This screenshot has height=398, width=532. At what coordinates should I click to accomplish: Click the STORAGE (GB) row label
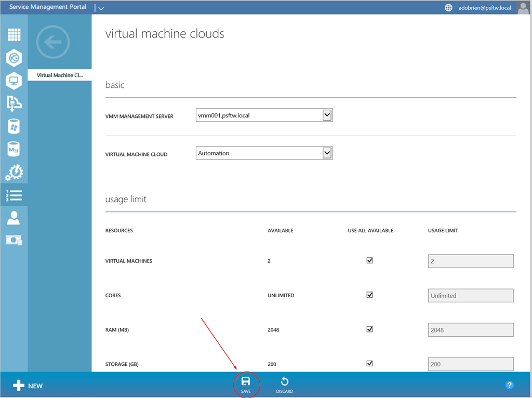point(122,364)
